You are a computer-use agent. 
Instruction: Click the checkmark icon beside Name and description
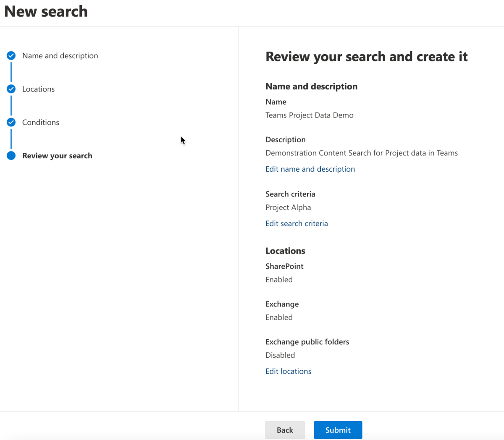[x=11, y=55]
